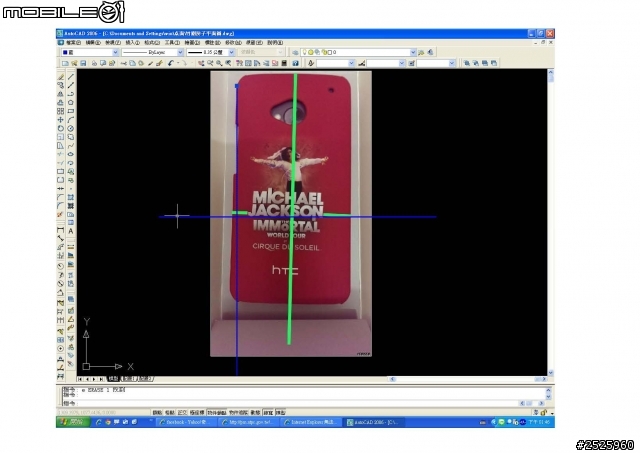Image resolution: width=640 pixels, height=453 pixels.
Task: Click the Windows Start button
Action: click(x=73, y=422)
